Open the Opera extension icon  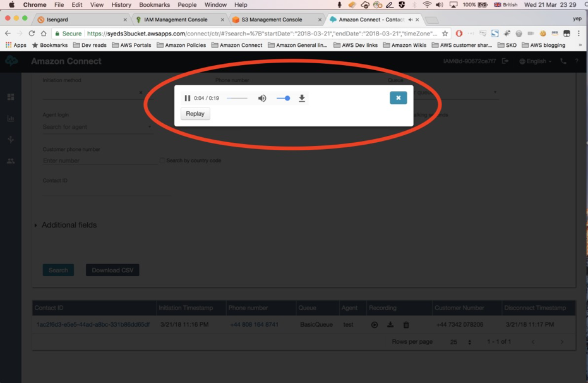click(459, 33)
